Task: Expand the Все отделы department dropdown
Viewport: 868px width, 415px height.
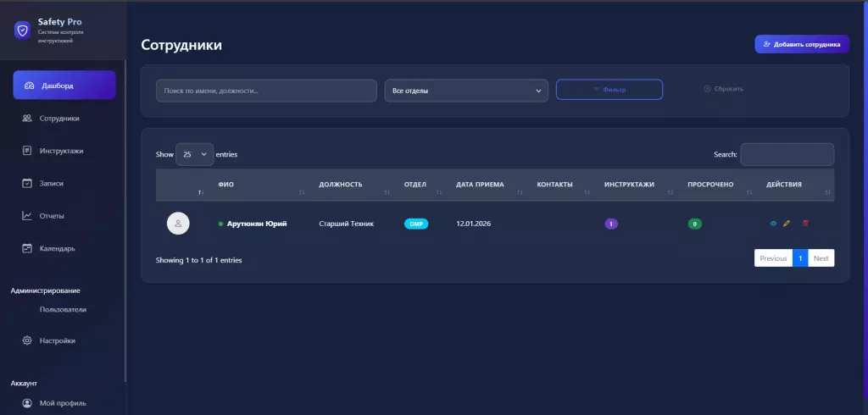Action: [466, 91]
